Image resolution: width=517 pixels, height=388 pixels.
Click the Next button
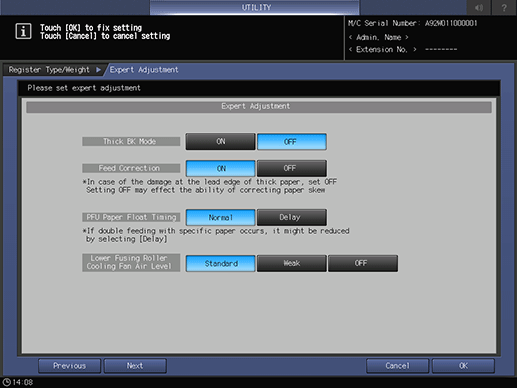pyautogui.click(x=135, y=366)
